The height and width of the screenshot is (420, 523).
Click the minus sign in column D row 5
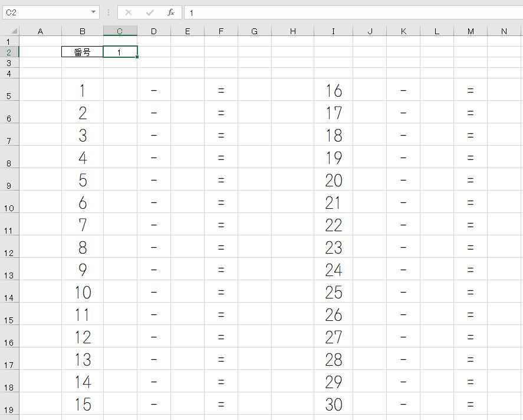point(154,90)
